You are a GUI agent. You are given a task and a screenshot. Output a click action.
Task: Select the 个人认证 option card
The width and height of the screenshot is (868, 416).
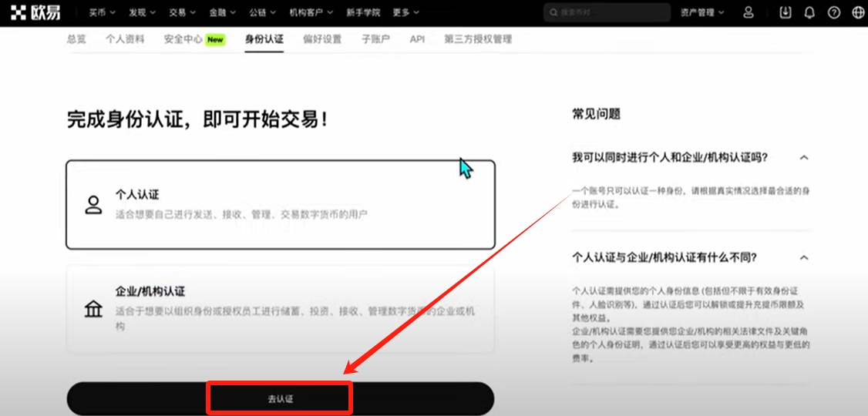[280, 205]
